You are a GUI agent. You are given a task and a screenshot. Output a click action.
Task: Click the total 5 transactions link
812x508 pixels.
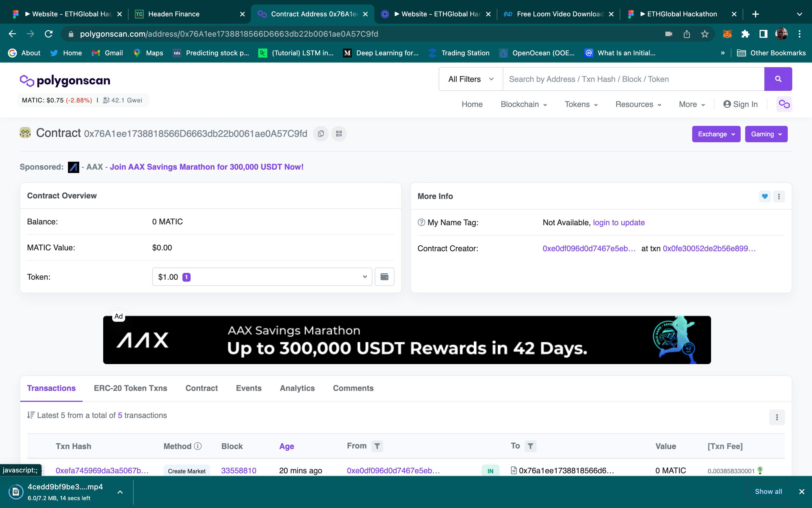pos(120,415)
